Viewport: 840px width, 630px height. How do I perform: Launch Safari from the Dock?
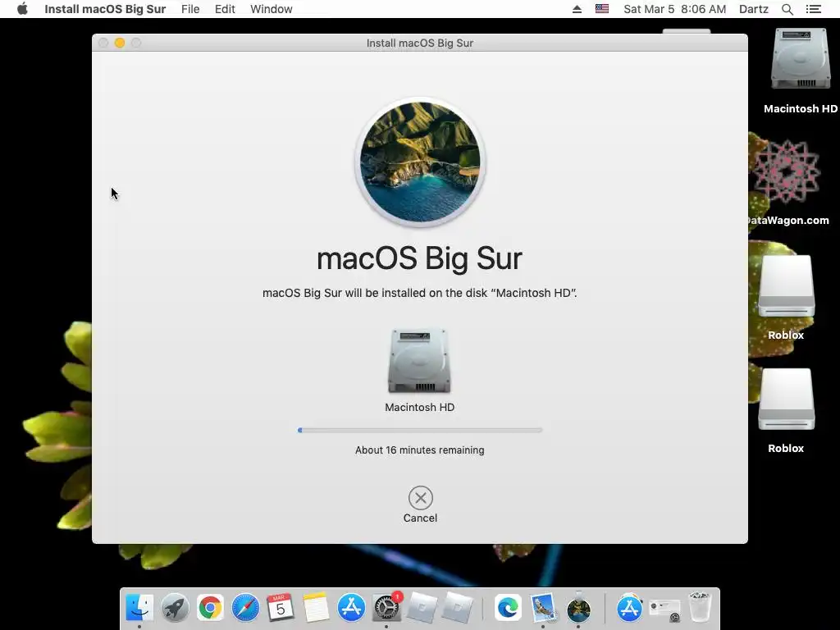(x=245, y=608)
